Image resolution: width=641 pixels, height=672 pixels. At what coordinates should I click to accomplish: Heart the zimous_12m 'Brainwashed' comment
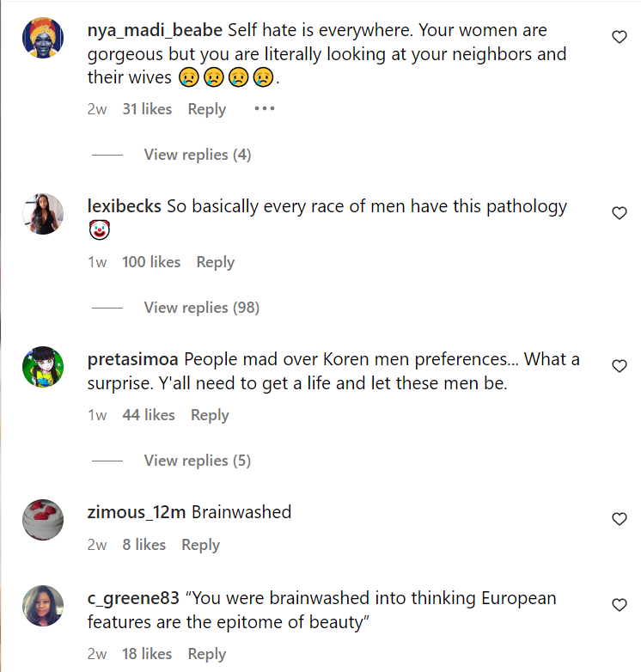point(619,519)
